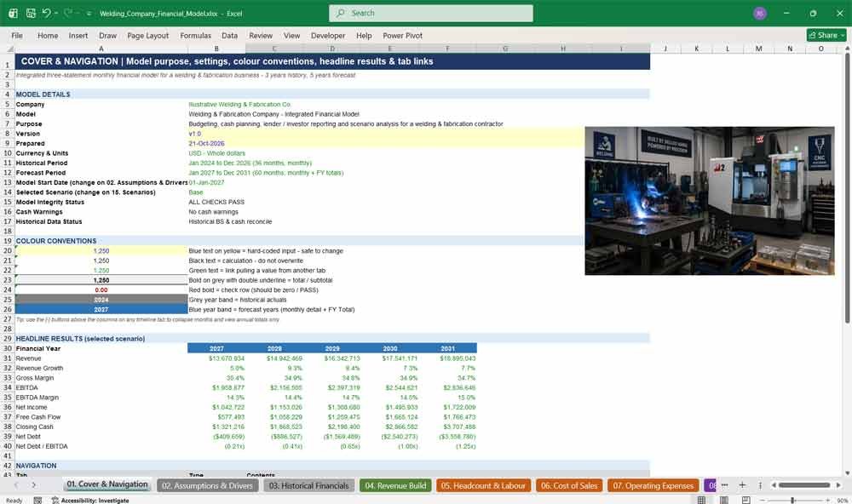
Task: Select the 05. Headcount & Labour sheet tab
Action: (483, 485)
